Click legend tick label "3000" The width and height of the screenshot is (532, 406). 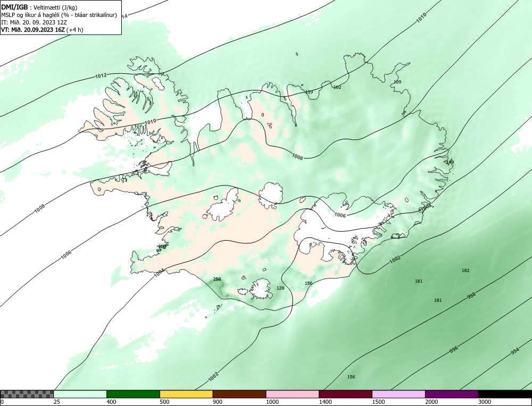[484, 402]
